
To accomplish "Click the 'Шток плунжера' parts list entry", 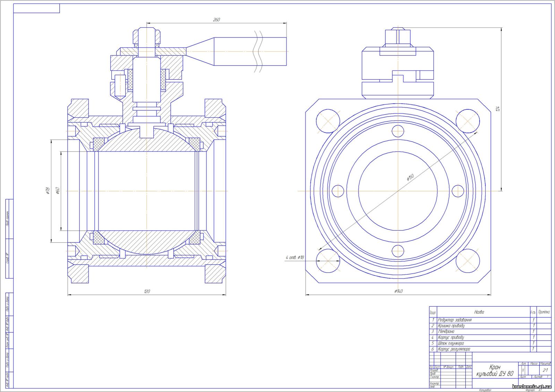I will (451, 343).
